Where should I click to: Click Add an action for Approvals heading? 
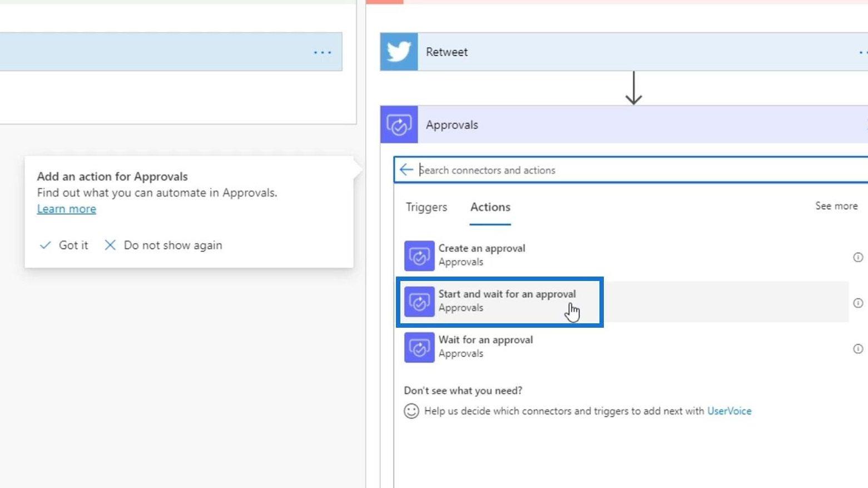pyautogui.click(x=112, y=176)
